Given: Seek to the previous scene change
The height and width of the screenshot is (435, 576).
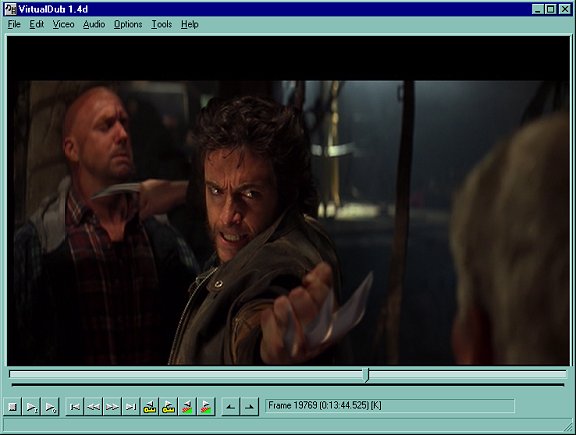Looking at the screenshot, I should 187,407.
